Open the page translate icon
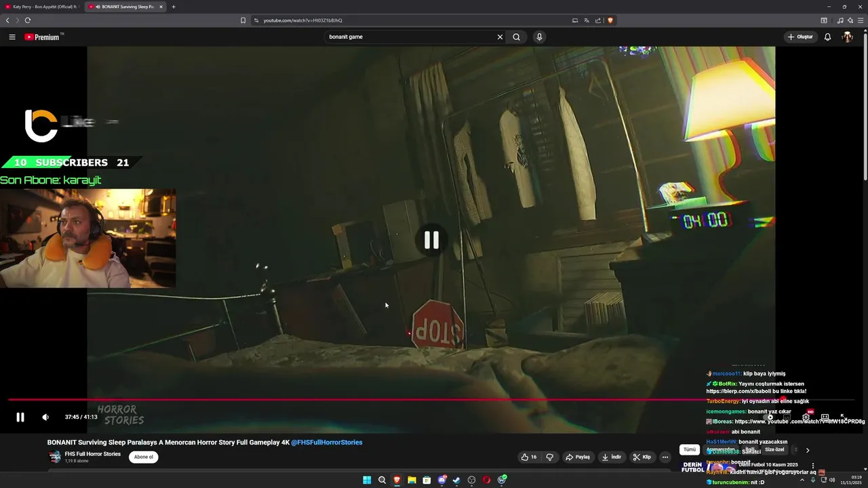This screenshot has height=488, width=868. [587, 20]
